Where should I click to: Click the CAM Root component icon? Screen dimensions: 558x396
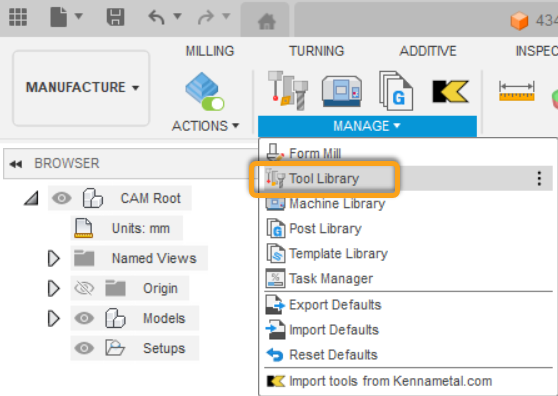93,198
